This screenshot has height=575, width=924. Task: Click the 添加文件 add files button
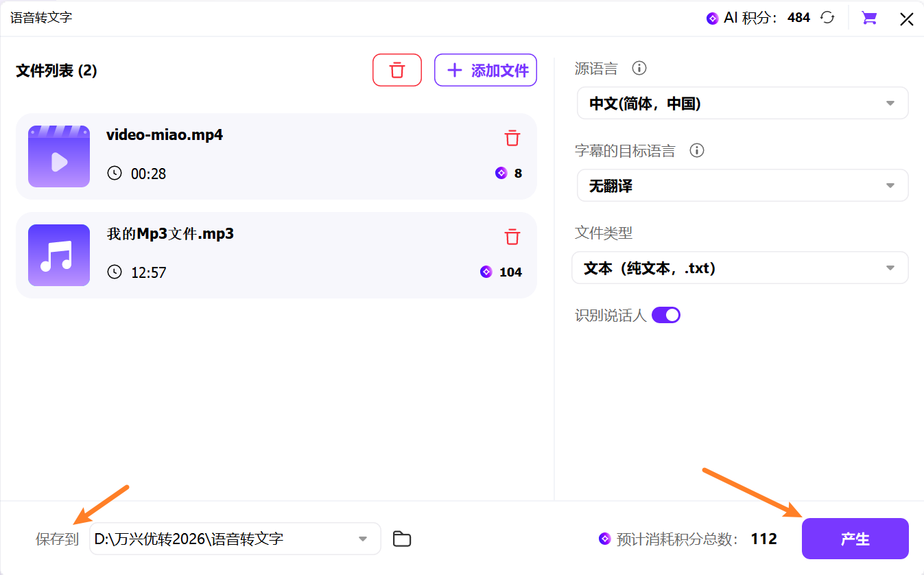click(485, 69)
